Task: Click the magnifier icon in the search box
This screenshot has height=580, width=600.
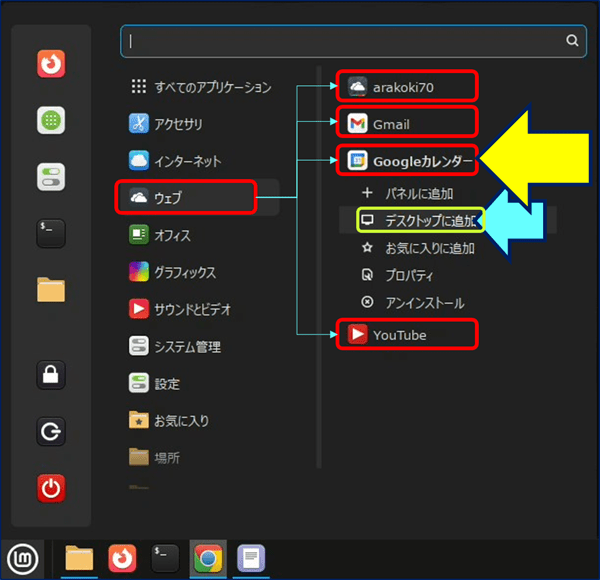Action: pos(572,40)
